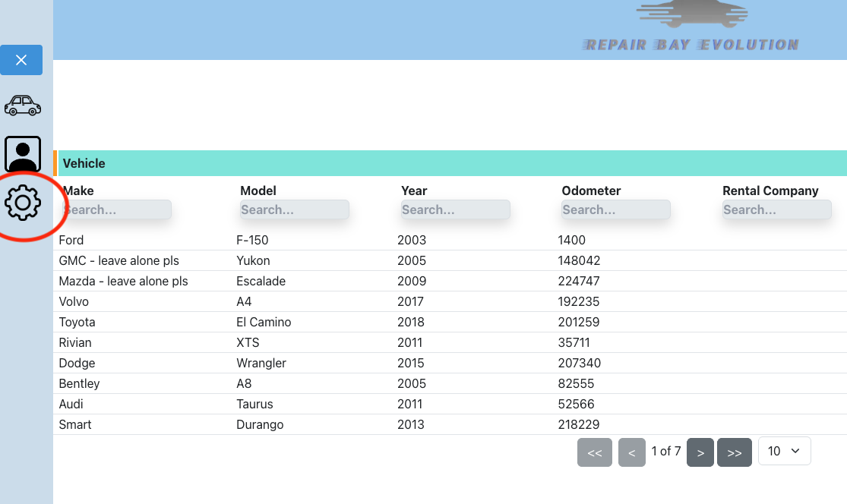Click the Odometer column header
The image size is (847, 504).
[x=591, y=191]
